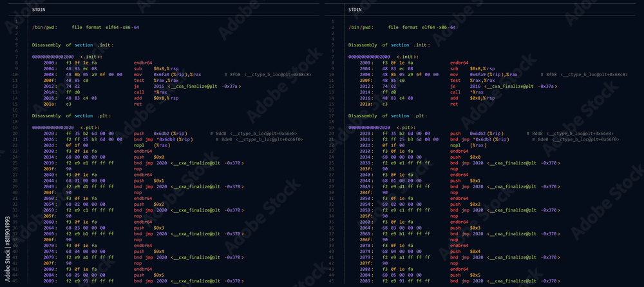
Task: Select the /bin/pwd: path in left pane
Action: pyautogui.click(x=45, y=27)
